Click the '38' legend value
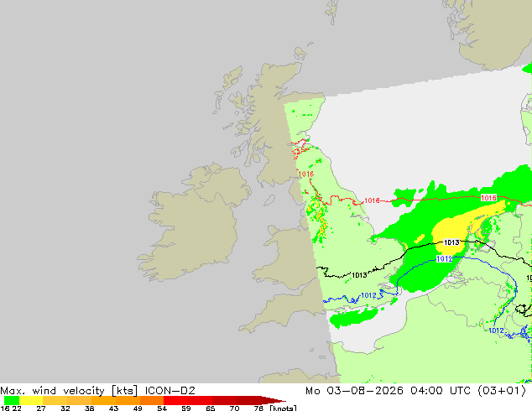The height and width of the screenshot is (411, 532). (89, 408)
